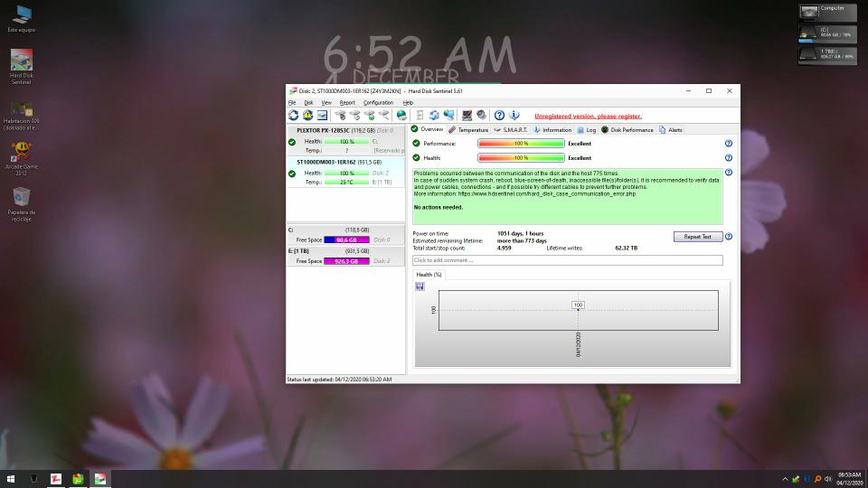Select the PLEXTOR PX-128S3C disk entry

pyautogui.click(x=346, y=141)
